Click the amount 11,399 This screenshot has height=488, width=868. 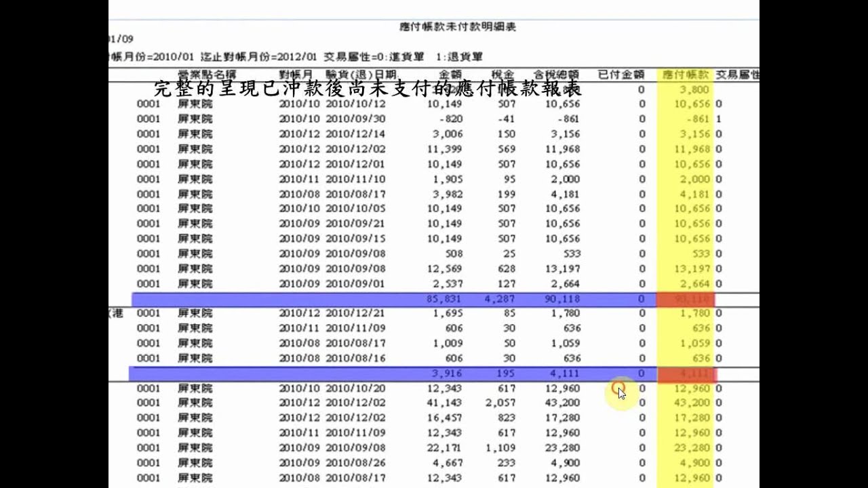pos(445,148)
